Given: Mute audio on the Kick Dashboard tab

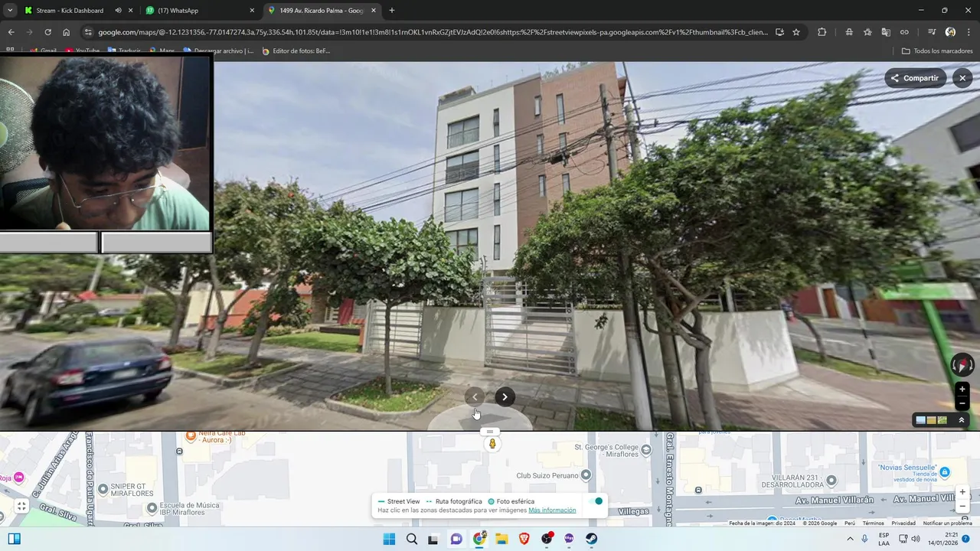Looking at the screenshot, I should pyautogui.click(x=118, y=11).
